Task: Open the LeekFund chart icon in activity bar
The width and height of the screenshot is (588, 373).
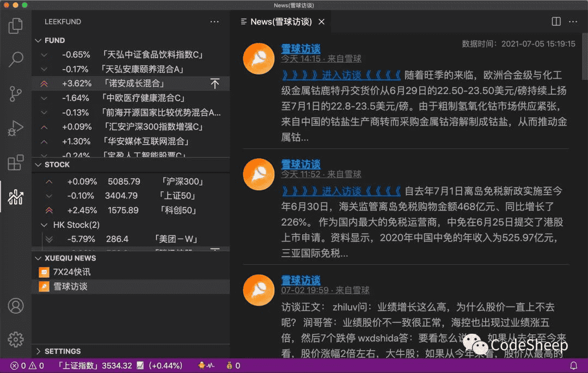Action: click(15, 197)
